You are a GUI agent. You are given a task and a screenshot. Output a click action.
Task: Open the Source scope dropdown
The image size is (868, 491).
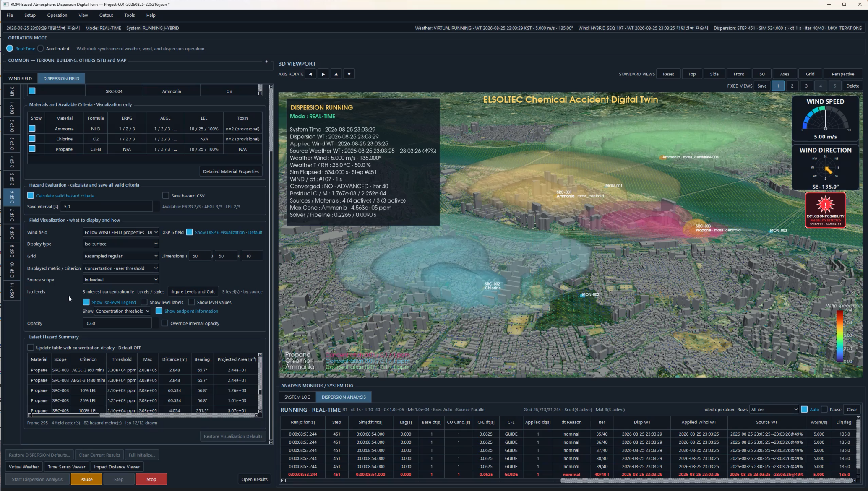coord(121,280)
